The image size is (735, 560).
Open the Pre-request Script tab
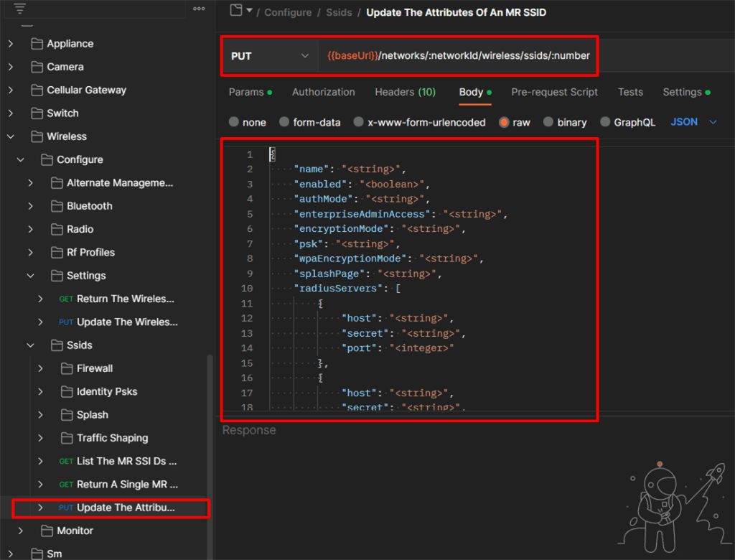pos(554,92)
